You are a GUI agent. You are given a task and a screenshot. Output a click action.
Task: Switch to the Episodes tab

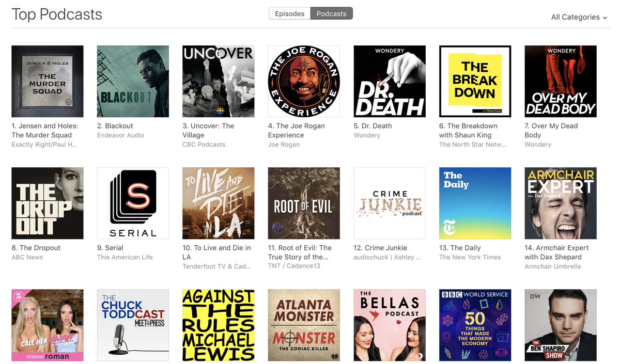point(289,13)
